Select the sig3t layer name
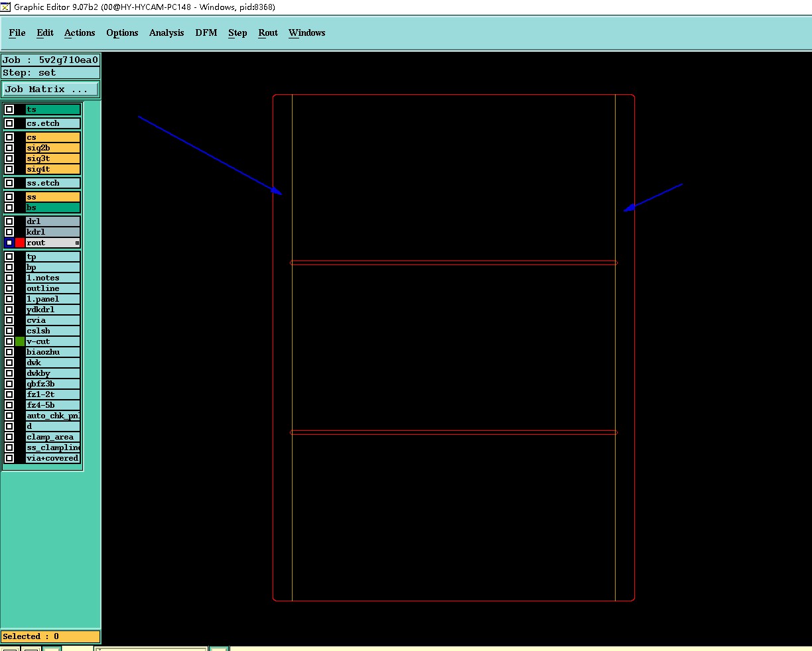The image size is (812, 651). click(x=53, y=158)
